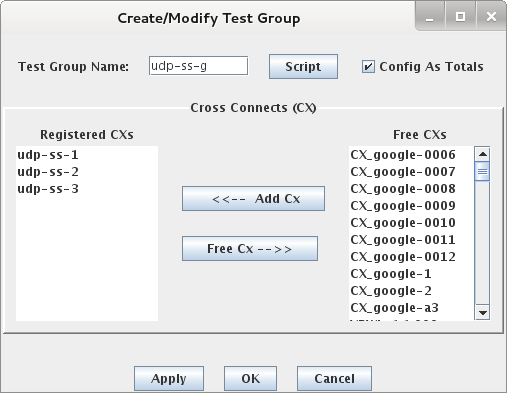
Task: Minimize the Create/Modify Test Group window
Action: coord(430,16)
